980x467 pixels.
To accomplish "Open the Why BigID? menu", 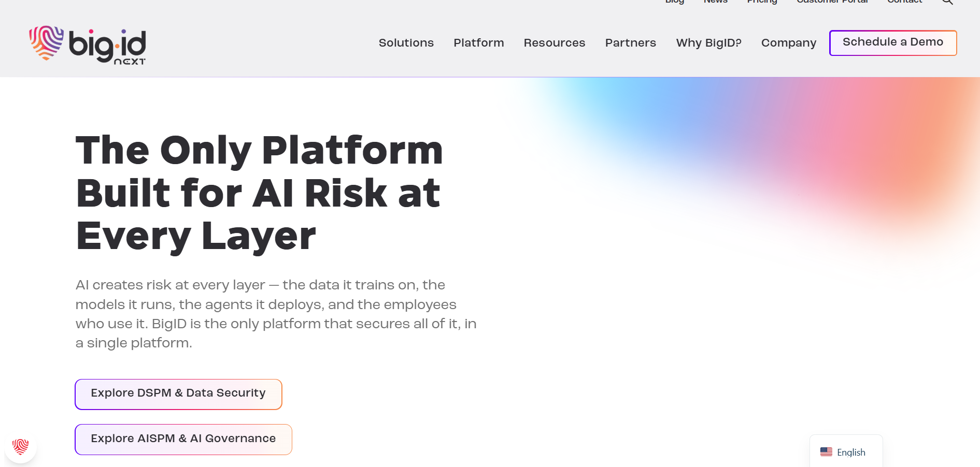I will 709,43.
